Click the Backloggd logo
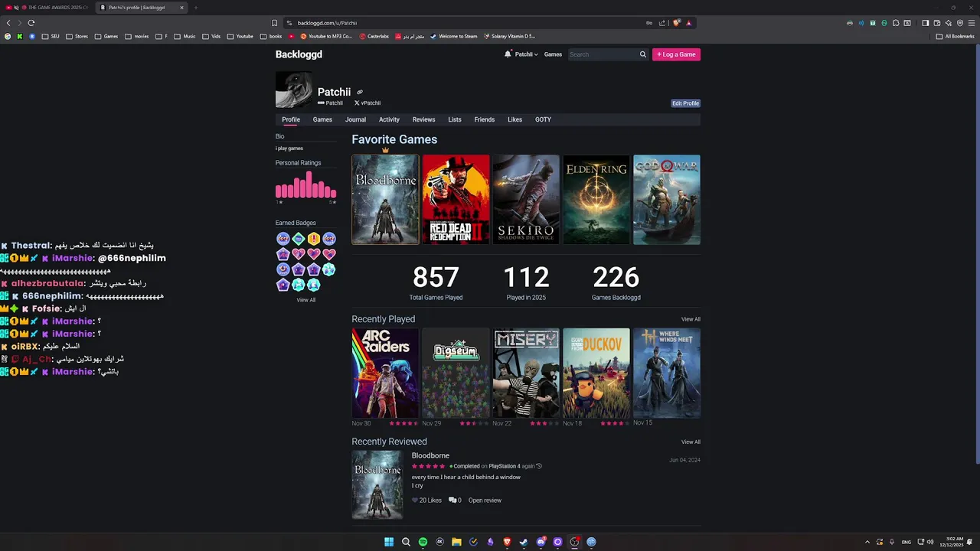Viewport: 980px width, 551px height. 299,54
